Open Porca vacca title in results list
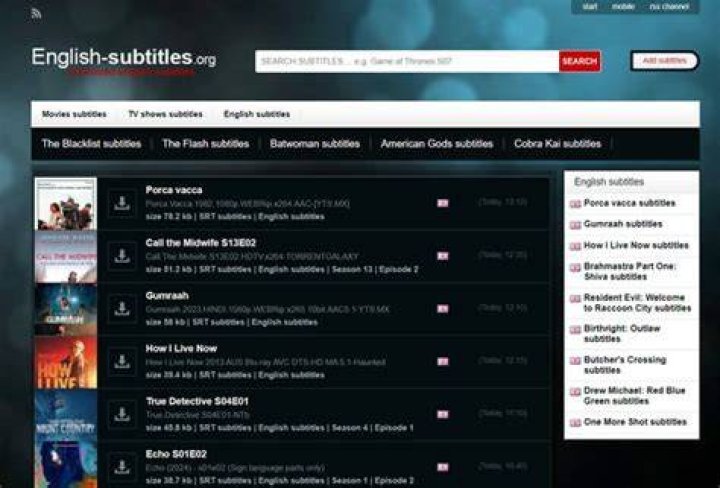 [x=174, y=190]
